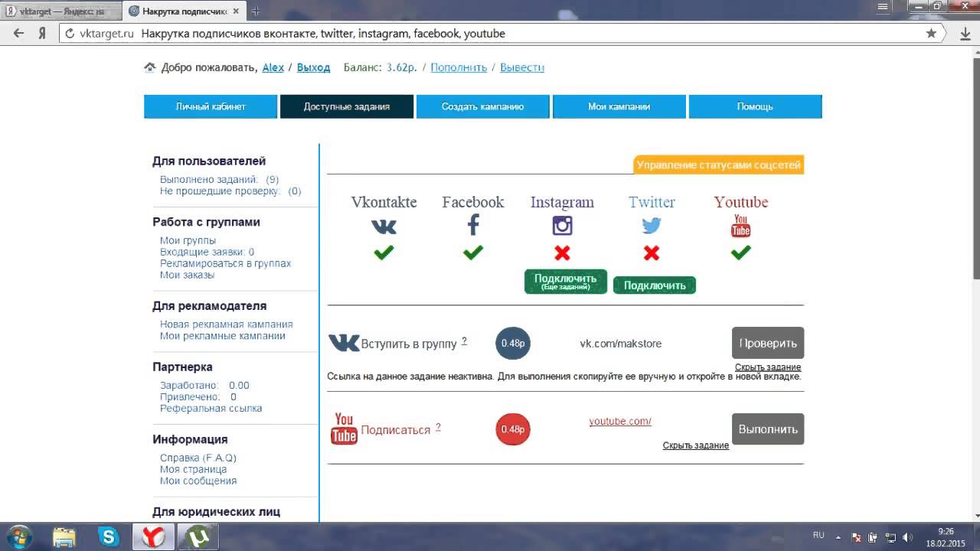This screenshot has height=551, width=980.
Task: Click the red cross under Instagram
Action: [x=562, y=253]
